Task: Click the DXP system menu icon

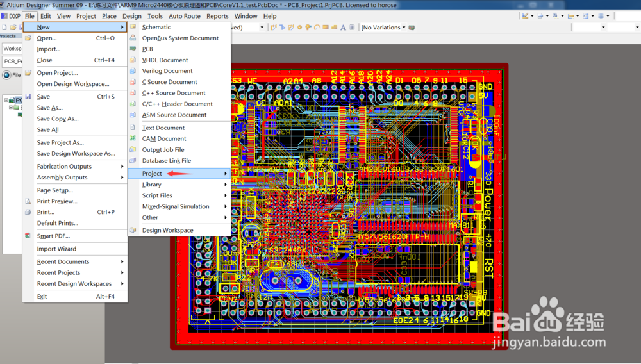Action: point(4,16)
